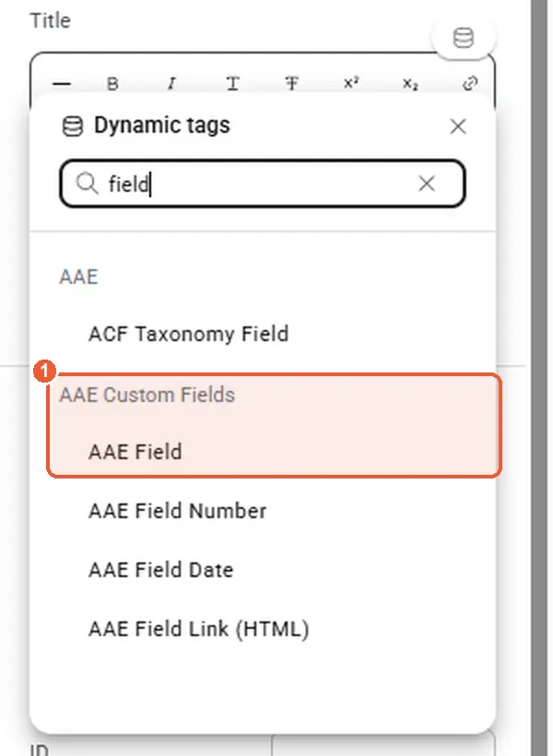
Task: Click the Dynamic tags header icon
Action: point(73,126)
